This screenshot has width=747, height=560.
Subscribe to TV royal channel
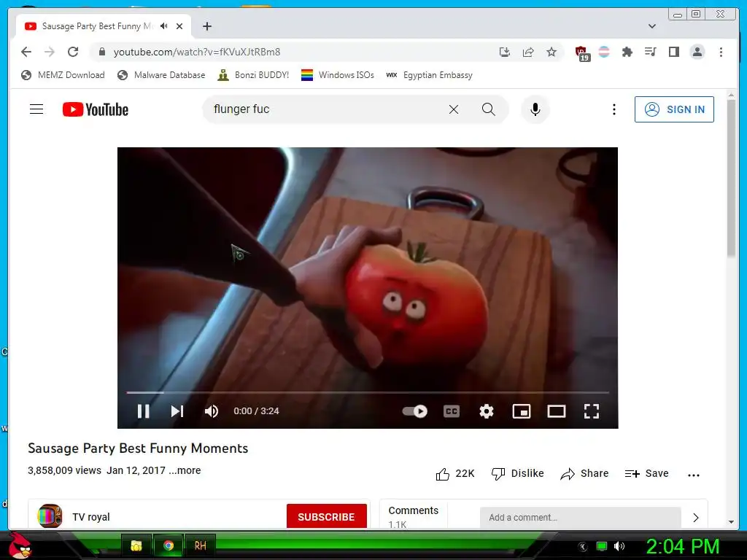point(326,517)
